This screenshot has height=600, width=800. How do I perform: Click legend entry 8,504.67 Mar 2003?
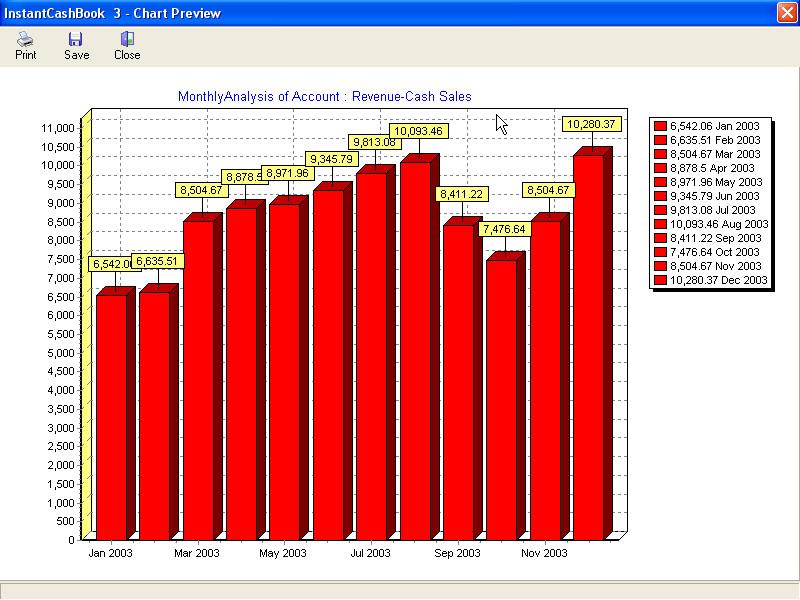(x=715, y=154)
